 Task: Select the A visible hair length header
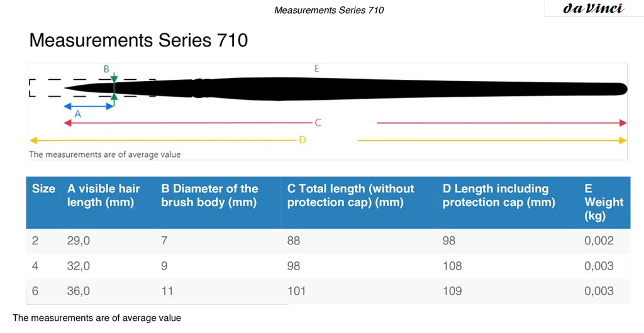[x=104, y=195]
